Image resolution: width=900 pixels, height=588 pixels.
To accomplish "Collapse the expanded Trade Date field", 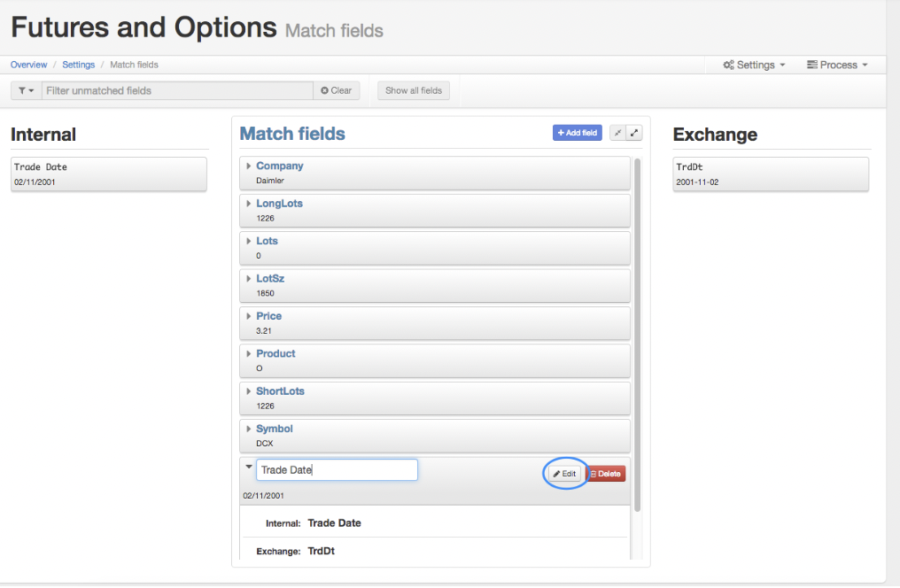I will pos(249,467).
